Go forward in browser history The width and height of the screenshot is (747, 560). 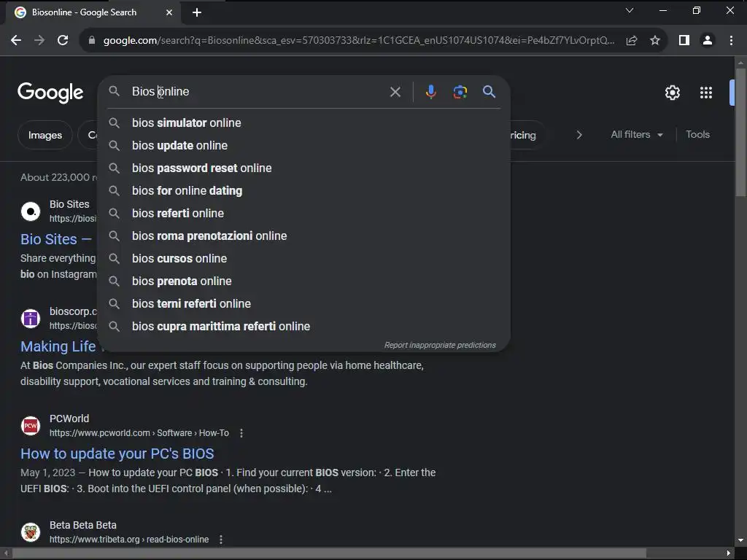[x=39, y=41]
